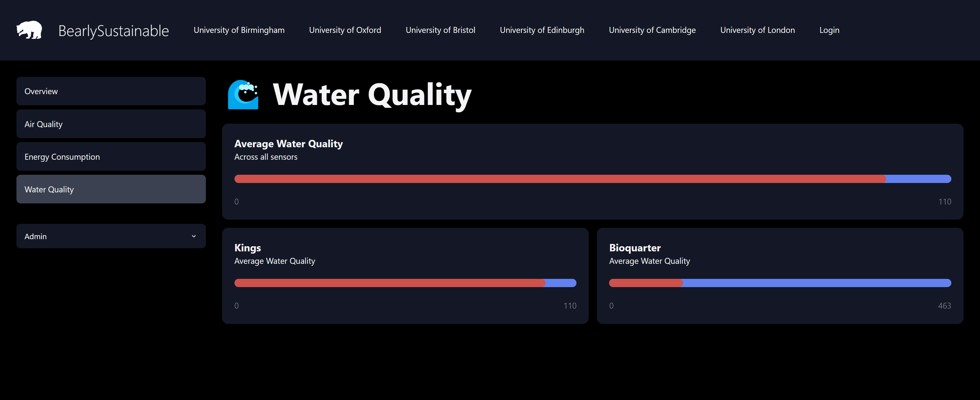
Task: Choose University of Cambridge nav item
Action: [x=652, y=30]
